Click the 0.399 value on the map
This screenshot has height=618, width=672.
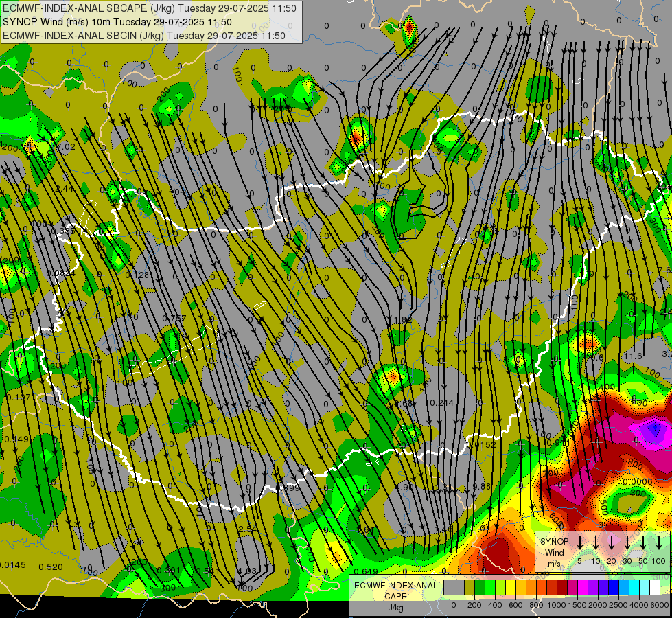[288, 488]
